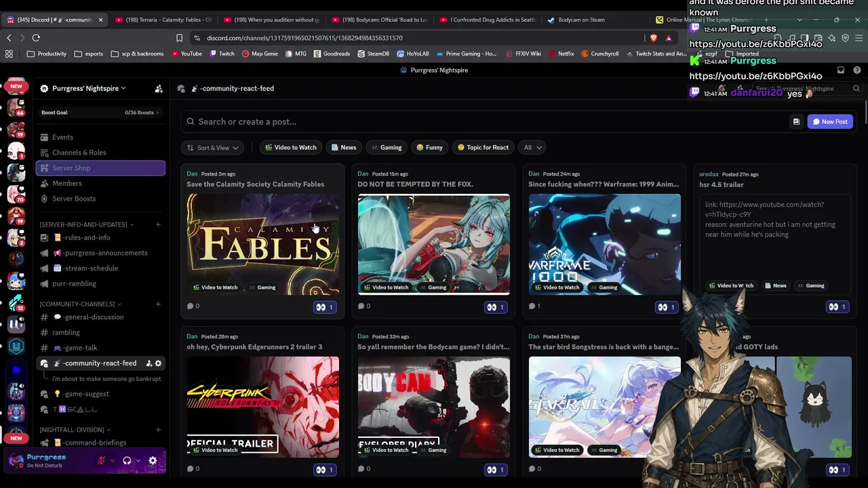868x488 pixels.
Task: Click the post guidelines icon beside New Post
Action: tap(796, 122)
